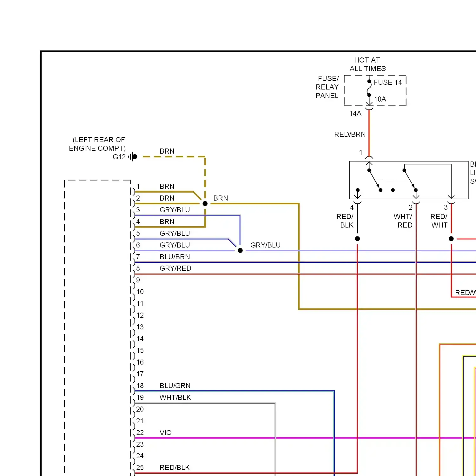Click connector pin number 24

[140, 456]
